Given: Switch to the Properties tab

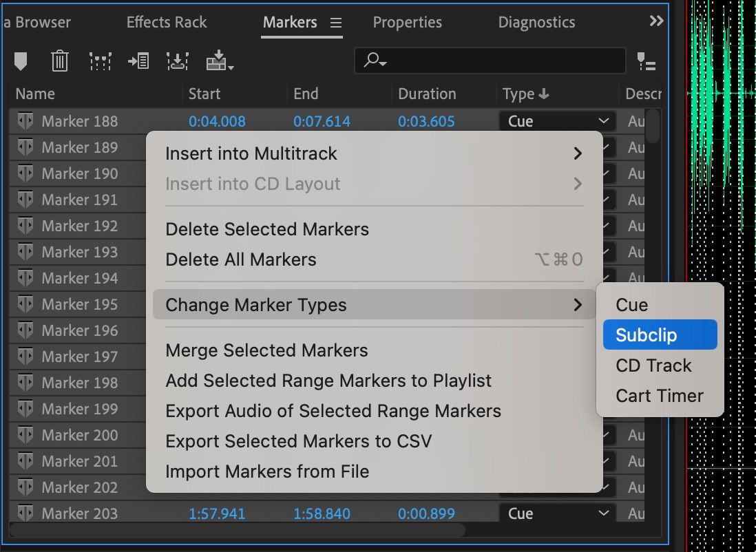Looking at the screenshot, I should [x=407, y=22].
